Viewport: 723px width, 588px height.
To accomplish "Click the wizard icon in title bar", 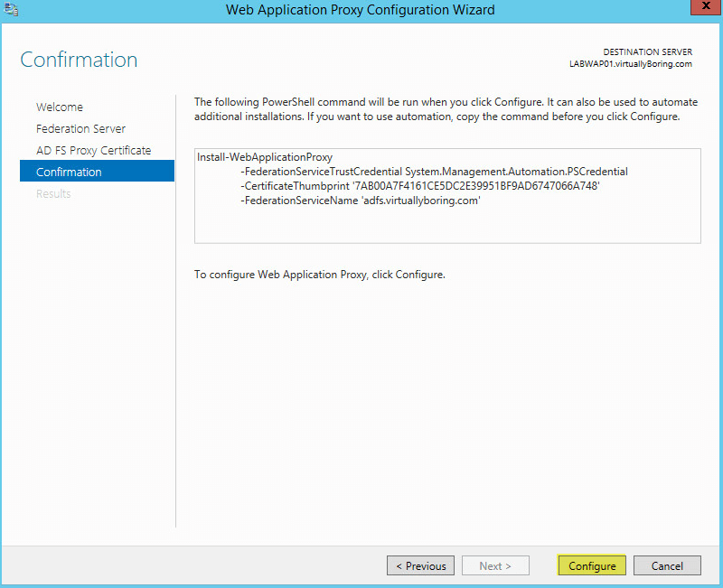I will [11, 9].
